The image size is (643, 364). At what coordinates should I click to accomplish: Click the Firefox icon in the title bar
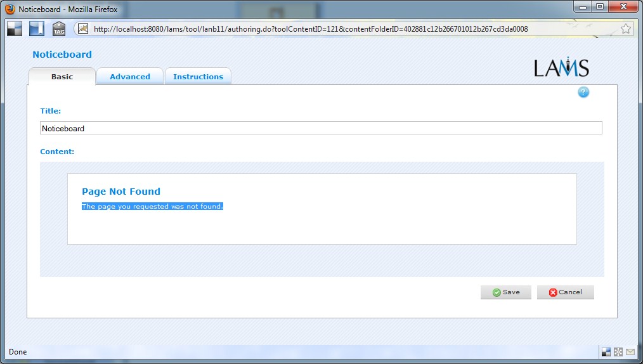click(10, 10)
